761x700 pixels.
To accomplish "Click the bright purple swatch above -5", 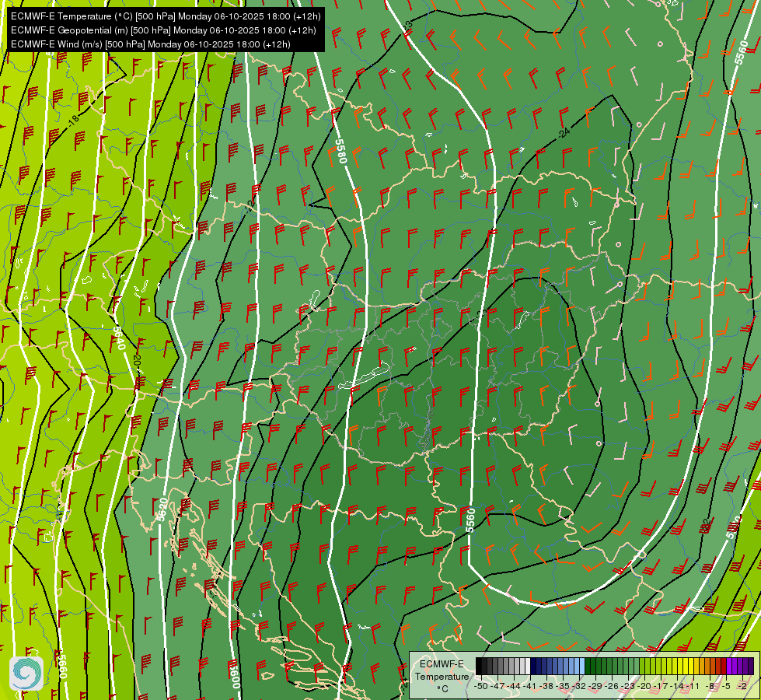I will click(x=729, y=666).
